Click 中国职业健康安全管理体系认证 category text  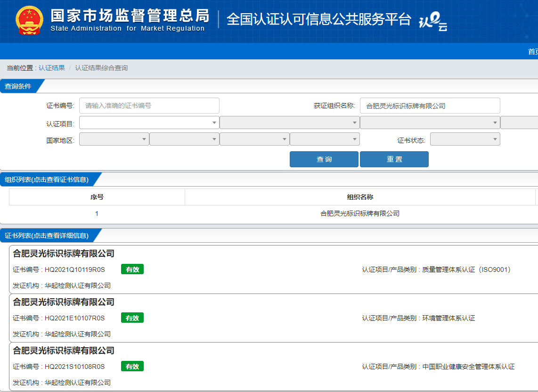(468, 367)
